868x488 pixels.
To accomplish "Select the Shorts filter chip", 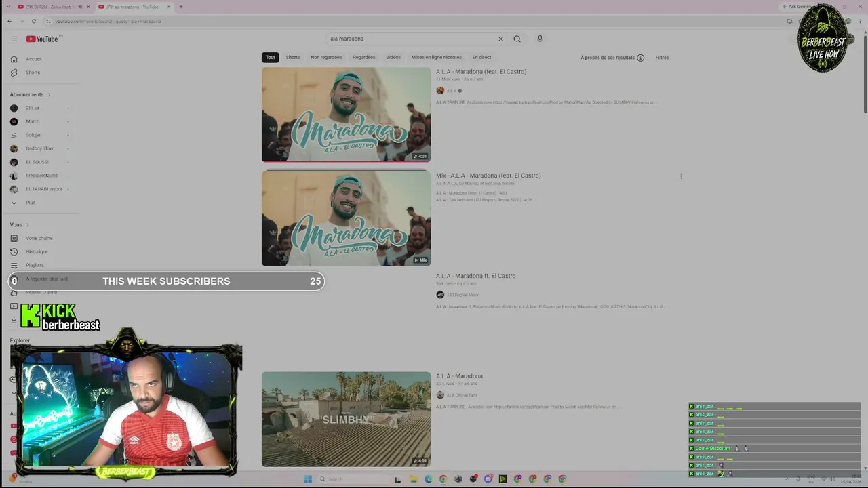I will coord(293,58).
